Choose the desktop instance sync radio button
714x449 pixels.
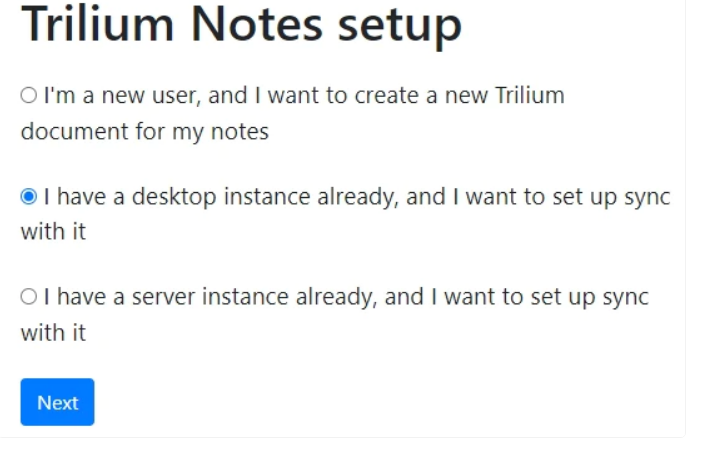coord(28,197)
